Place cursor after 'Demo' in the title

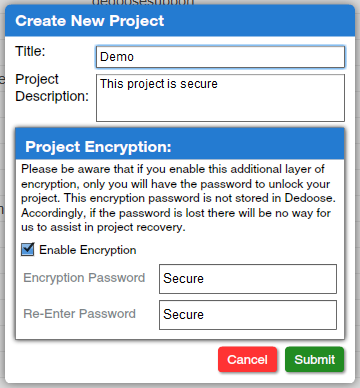click(x=135, y=57)
